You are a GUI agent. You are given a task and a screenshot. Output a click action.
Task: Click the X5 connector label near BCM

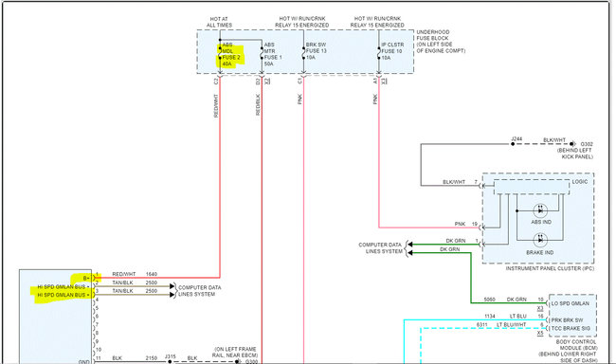(x=540, y=334)
